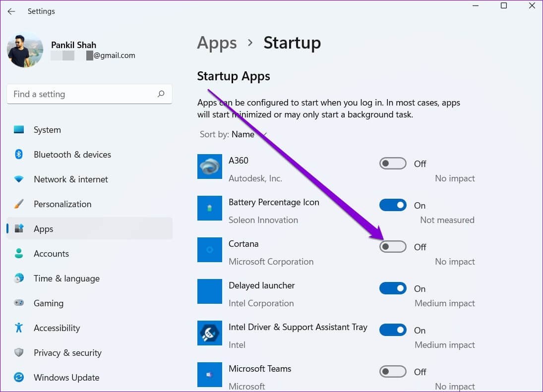543x392 pixels.
Task: Open Accessibility settings
Action: point(89,328)
